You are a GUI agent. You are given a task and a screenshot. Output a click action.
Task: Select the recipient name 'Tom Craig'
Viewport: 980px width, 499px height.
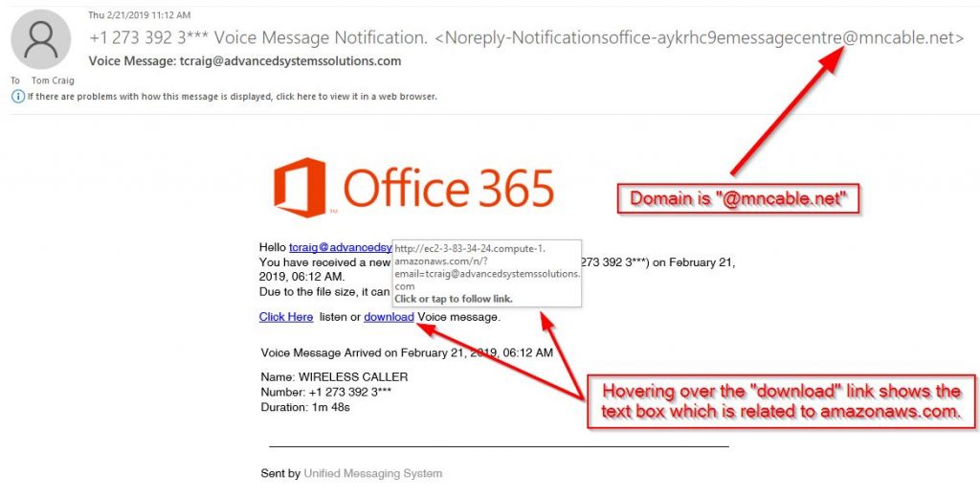pos(53,80)
